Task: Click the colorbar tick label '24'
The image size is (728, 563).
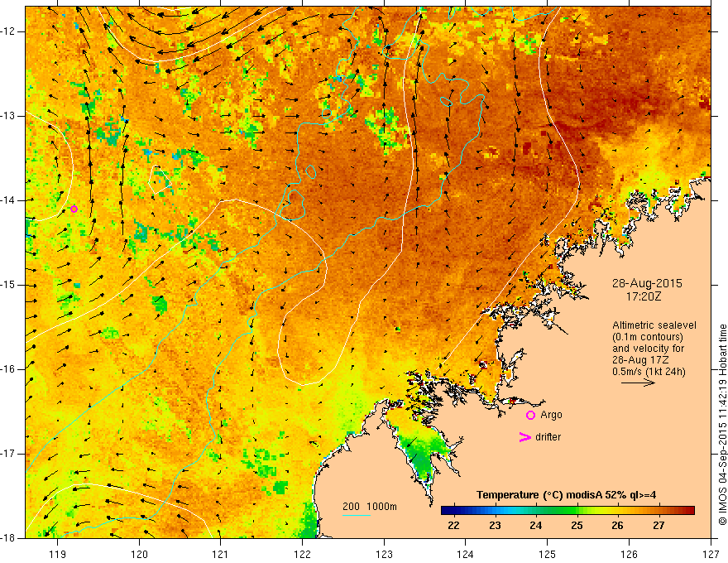Action: 536,526
